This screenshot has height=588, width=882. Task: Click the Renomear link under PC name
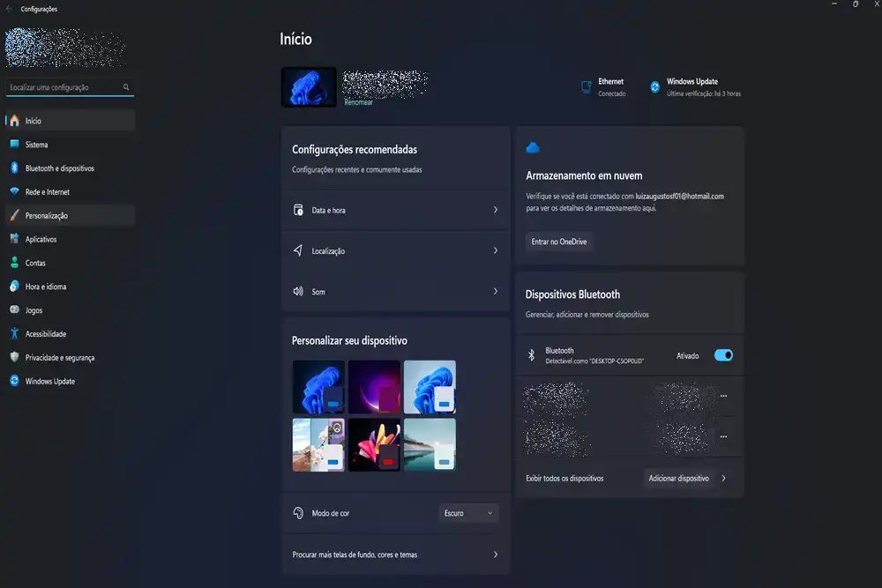tap(358, 102)
